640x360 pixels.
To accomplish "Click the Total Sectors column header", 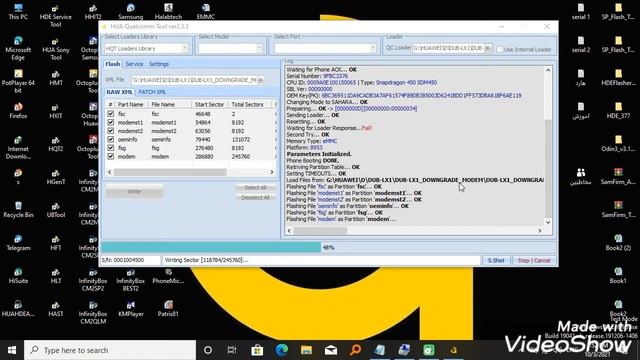I will (x=248, y=104).
